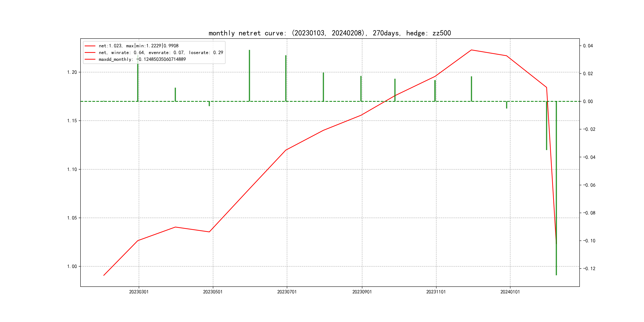
Task: Click the 20230701 x-axis label
Action: [287, 292]
